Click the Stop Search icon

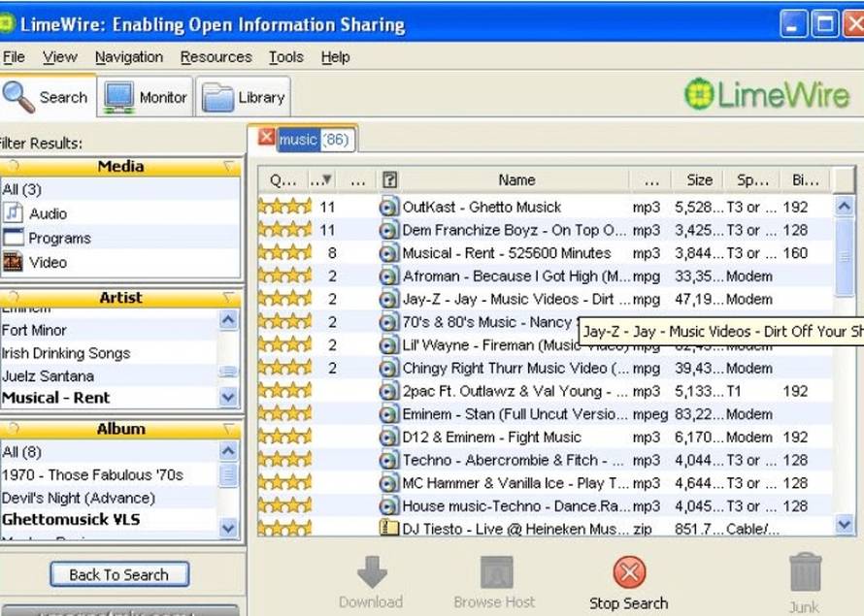[629, 571]
